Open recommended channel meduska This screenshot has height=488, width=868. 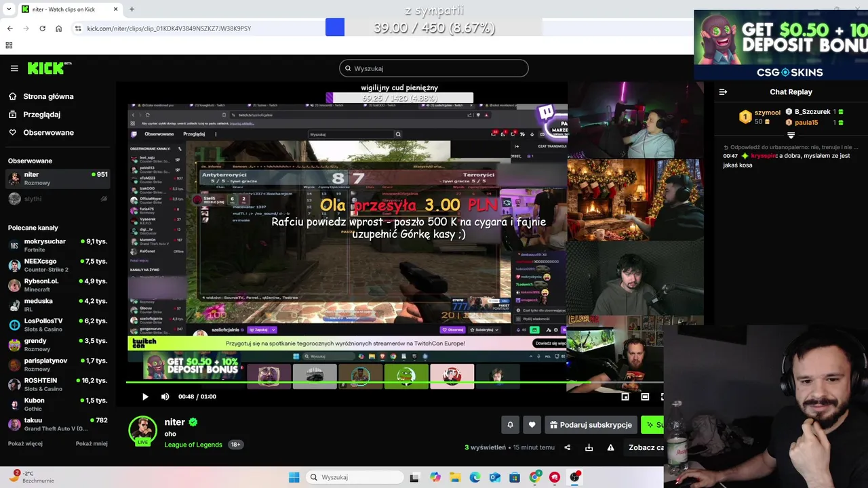pos(58,304)
